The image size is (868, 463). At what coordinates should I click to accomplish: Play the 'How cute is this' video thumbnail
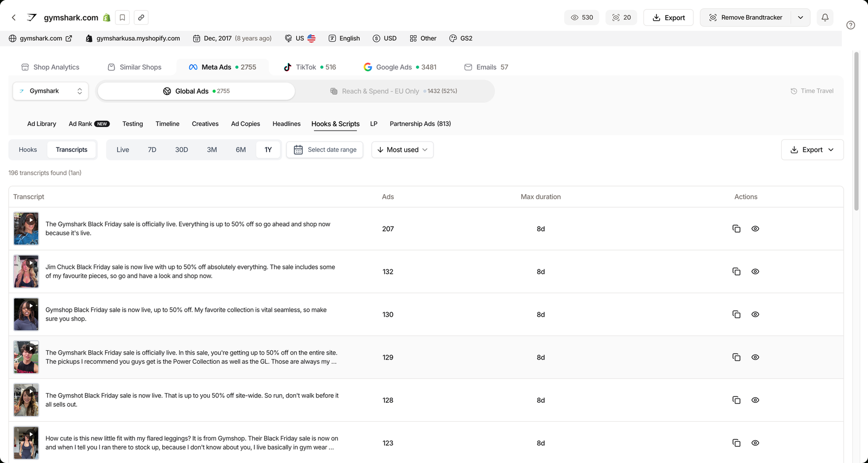26,443
